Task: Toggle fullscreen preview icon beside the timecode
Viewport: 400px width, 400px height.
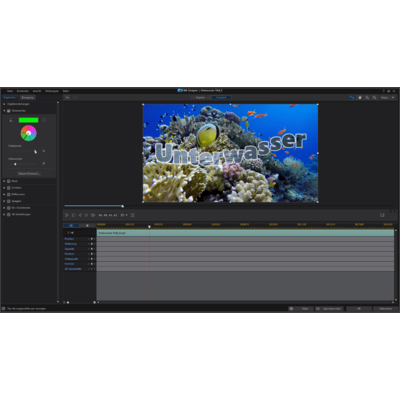Action: point(133,215)
